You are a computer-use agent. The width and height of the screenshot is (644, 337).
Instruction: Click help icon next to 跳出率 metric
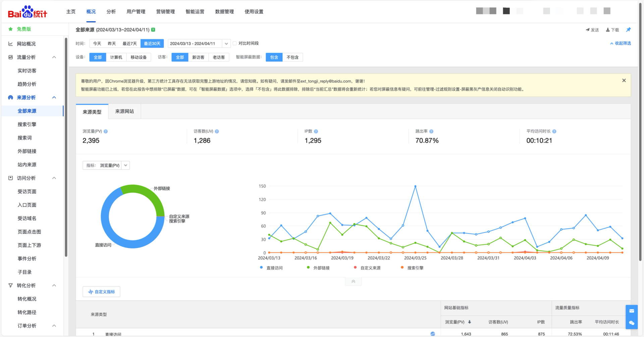(431, 131)
